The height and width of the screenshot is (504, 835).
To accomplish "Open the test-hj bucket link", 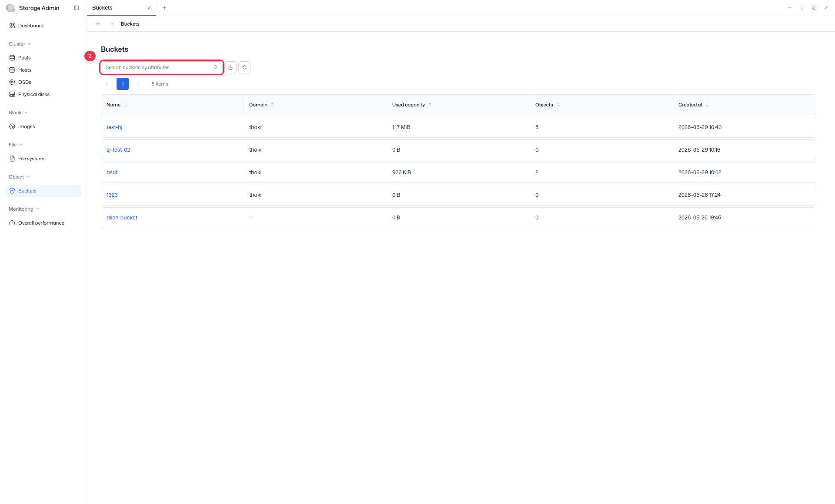I will point(114,127).
